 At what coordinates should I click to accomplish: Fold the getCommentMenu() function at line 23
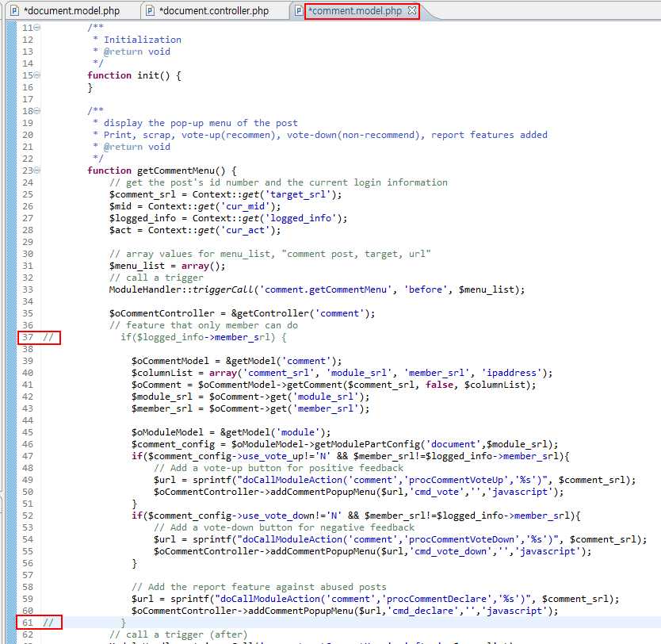click(x=37, y=171)
